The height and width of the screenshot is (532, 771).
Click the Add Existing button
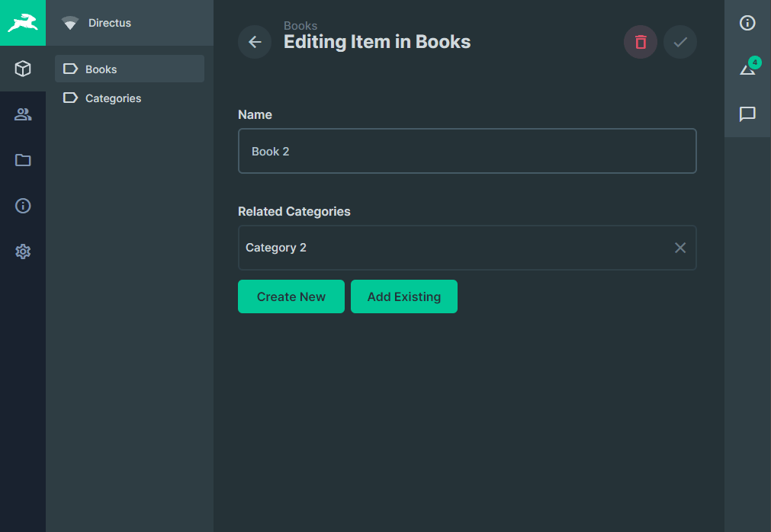click(x=403, y=296)
